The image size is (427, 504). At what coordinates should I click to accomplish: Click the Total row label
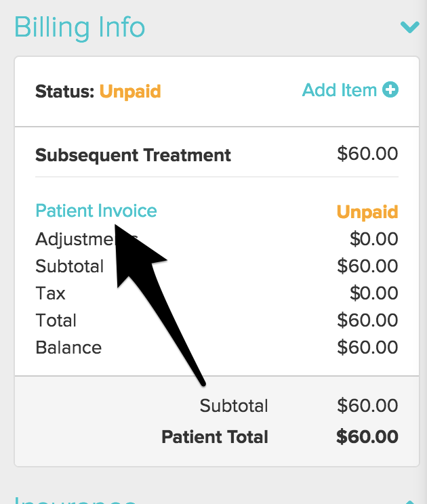pyautogui.click(x=56, y=320)
